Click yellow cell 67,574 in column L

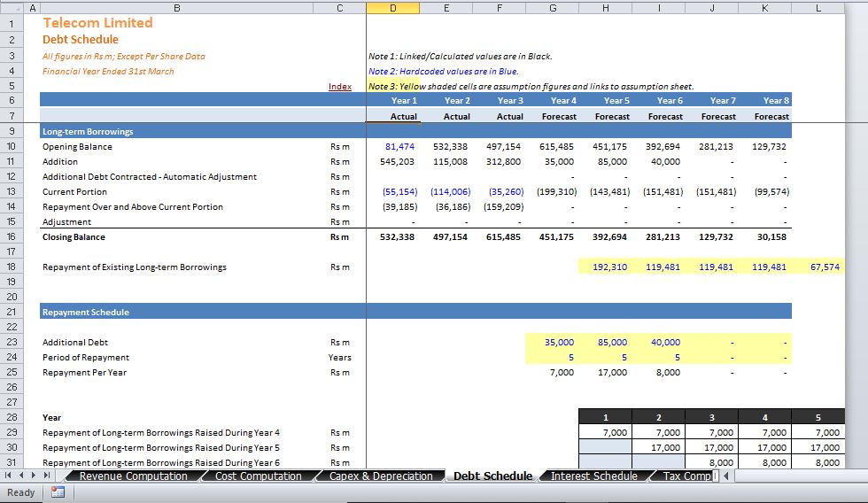(818, 267)
